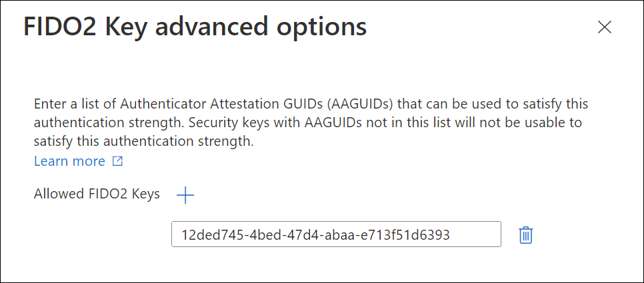Click the 'satisfy this authentication strength.' last line
Screen dimensions: 644x283
tap(144, 142)
